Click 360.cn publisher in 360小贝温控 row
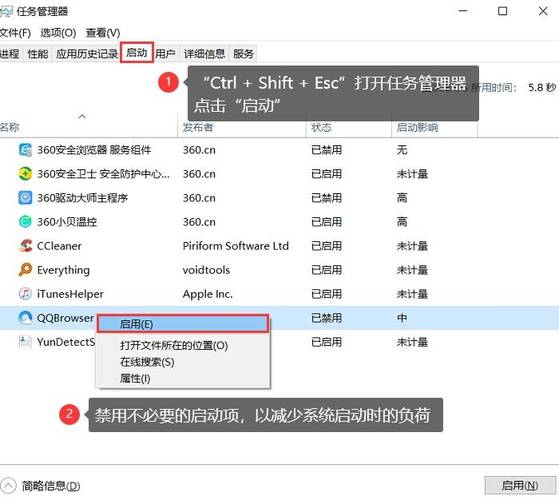 (x=199, y=222)
